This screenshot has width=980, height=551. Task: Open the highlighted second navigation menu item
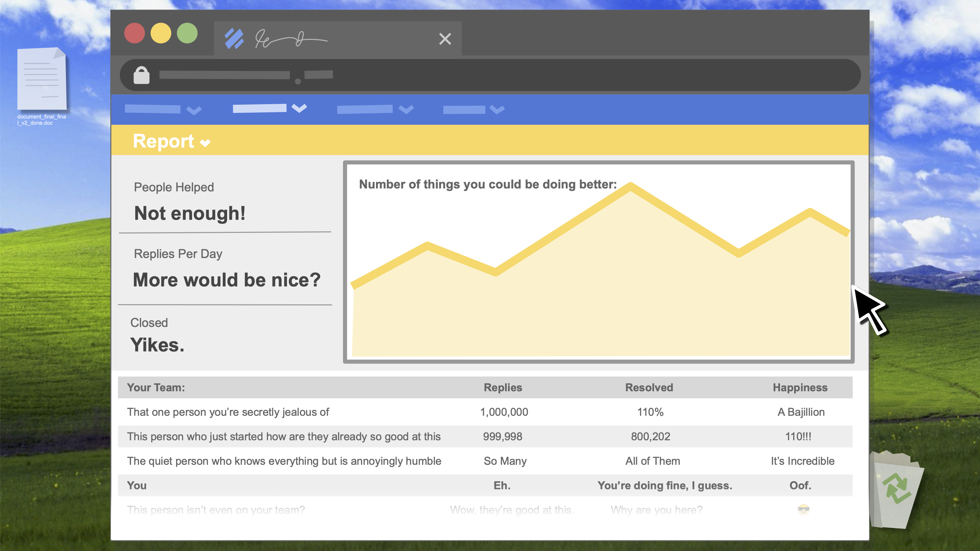click(260, 108)
